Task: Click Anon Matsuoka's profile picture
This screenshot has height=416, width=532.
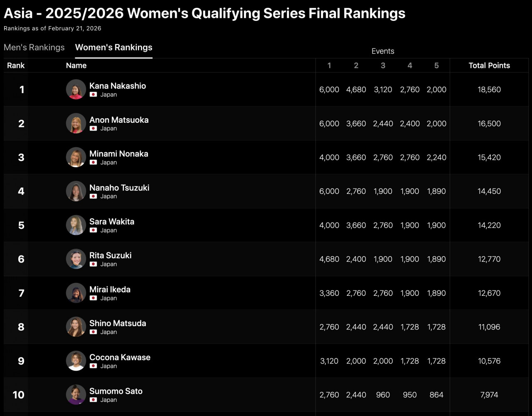Action: 76,124
